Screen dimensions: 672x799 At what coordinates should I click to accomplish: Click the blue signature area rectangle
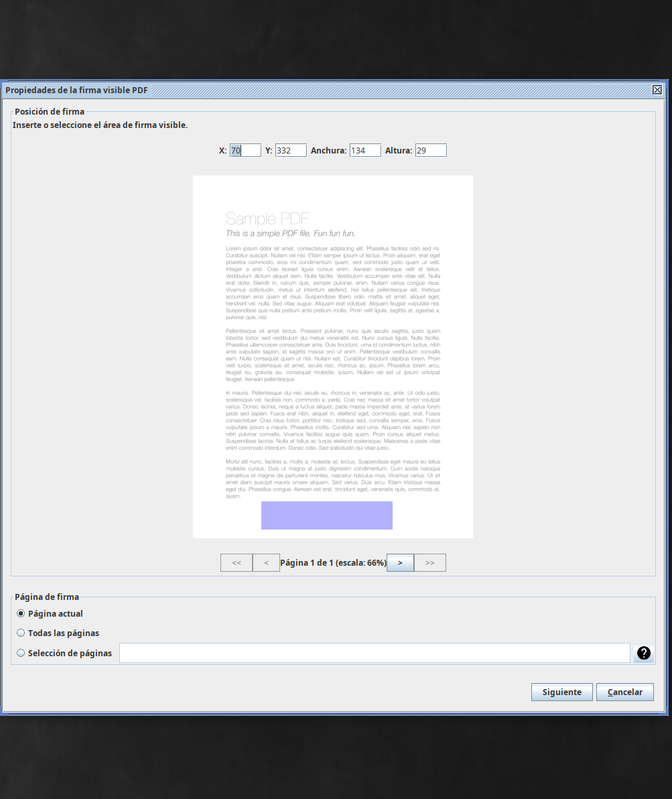(x=327, y=515)
